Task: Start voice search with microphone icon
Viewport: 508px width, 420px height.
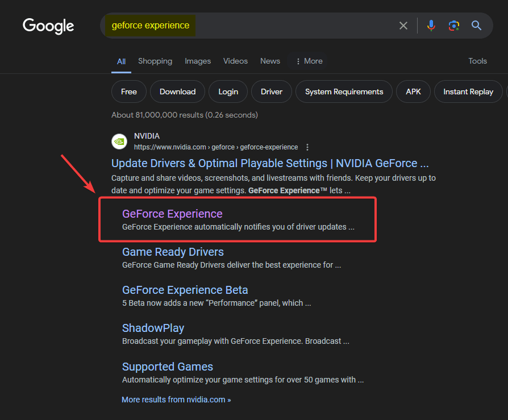Action: (431, 26)
